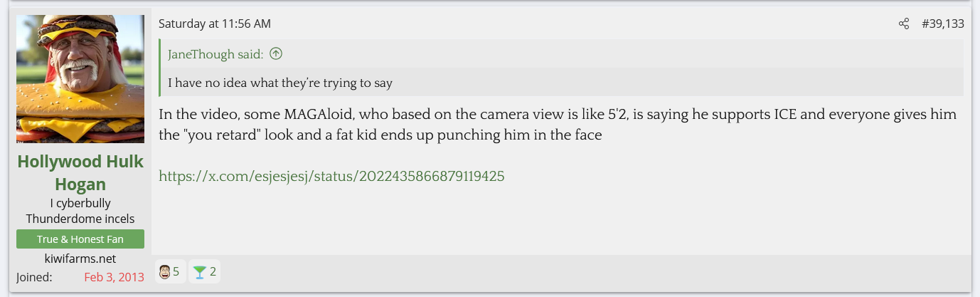Open Hollywood Hulk Hogan's profile name

(x=80, y=173)
